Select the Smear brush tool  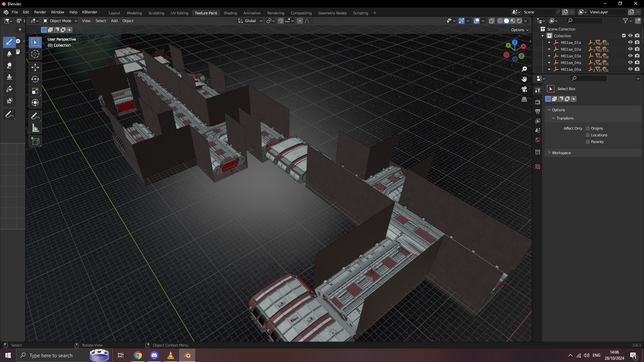[9, 66]
